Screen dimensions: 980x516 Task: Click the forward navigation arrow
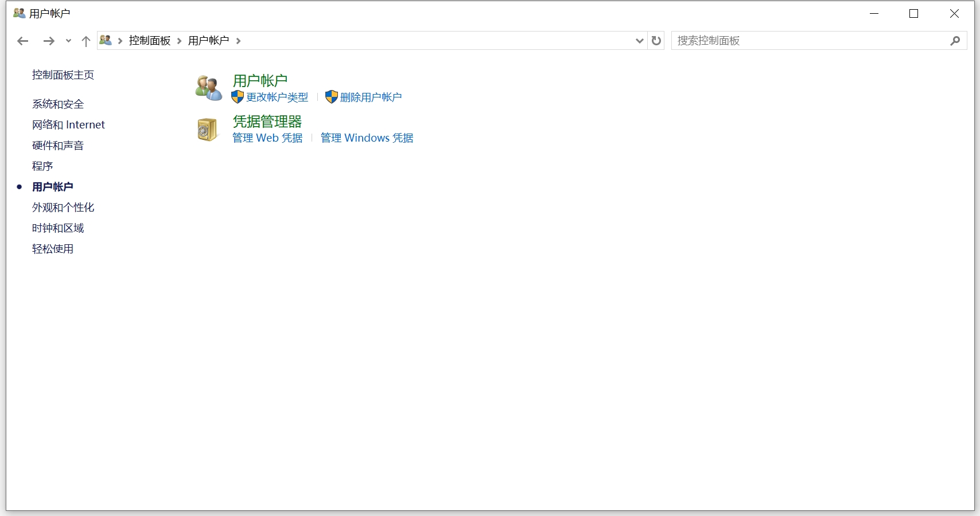49,41
